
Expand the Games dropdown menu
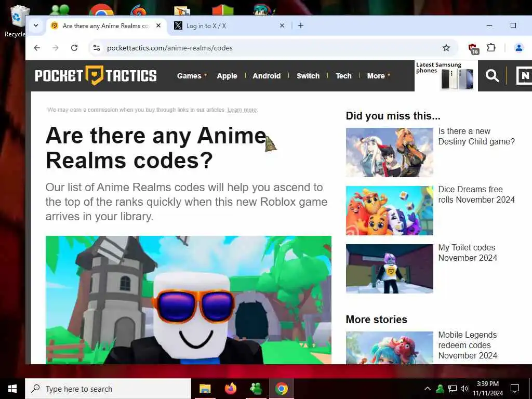tap(192, 76)
